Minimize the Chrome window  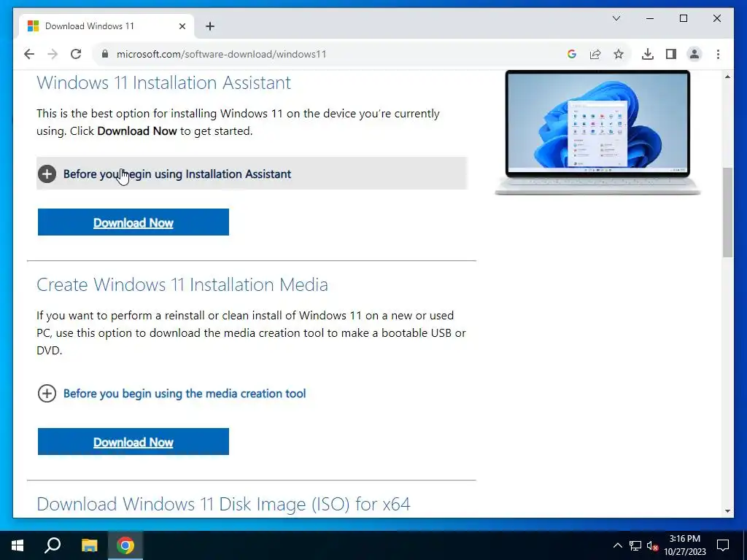point(650,18)
